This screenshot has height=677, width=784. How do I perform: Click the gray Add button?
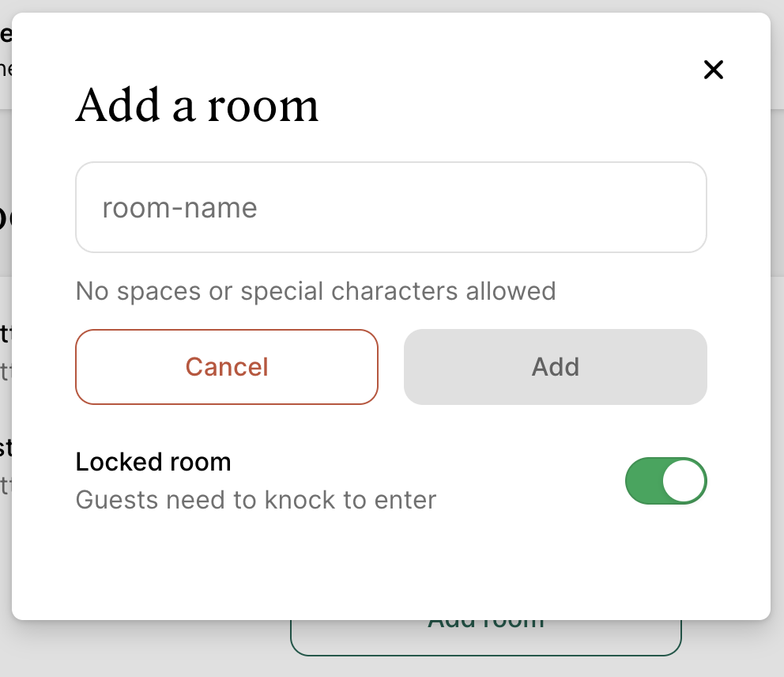coord(555,367)
